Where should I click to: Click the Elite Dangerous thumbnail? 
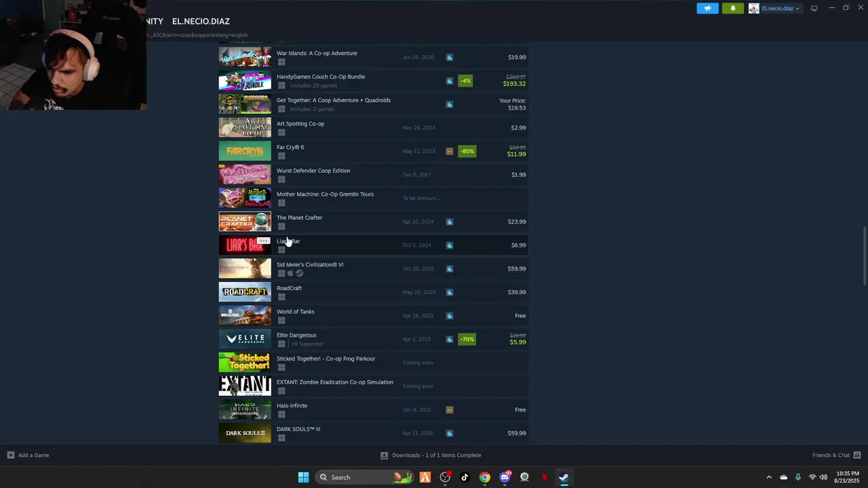click(x=245, y=339)
